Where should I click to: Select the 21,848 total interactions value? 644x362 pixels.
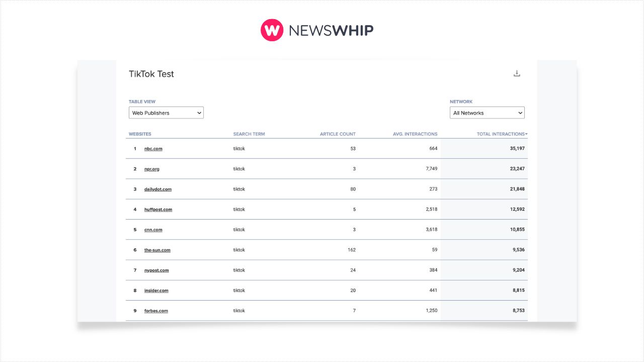pyautogui.click(x=517, y=189)
